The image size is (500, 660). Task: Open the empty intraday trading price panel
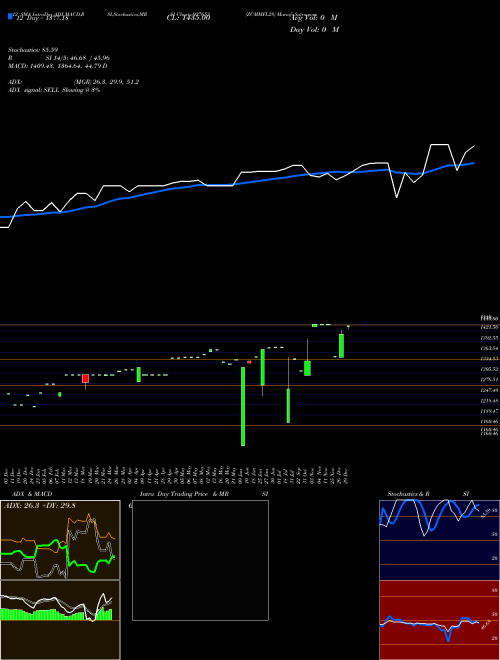(x=200, y=560)
